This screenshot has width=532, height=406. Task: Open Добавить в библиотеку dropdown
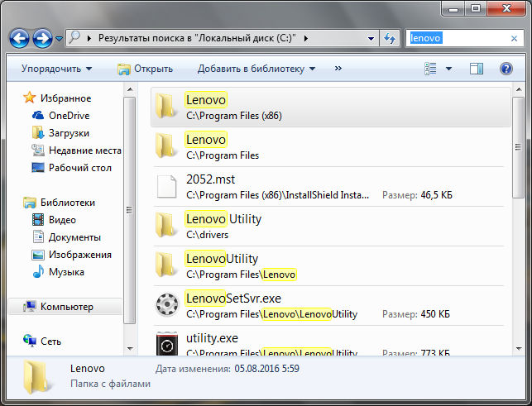(x=256, y=69)
